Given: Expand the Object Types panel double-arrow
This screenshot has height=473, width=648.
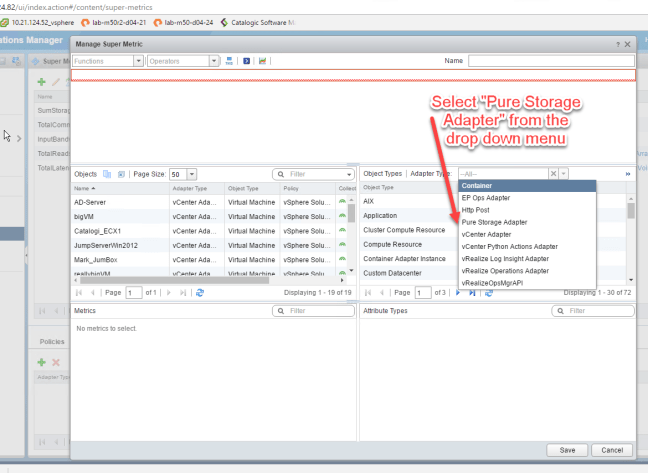Looking at the screenshot, I should tap(628, 174).
